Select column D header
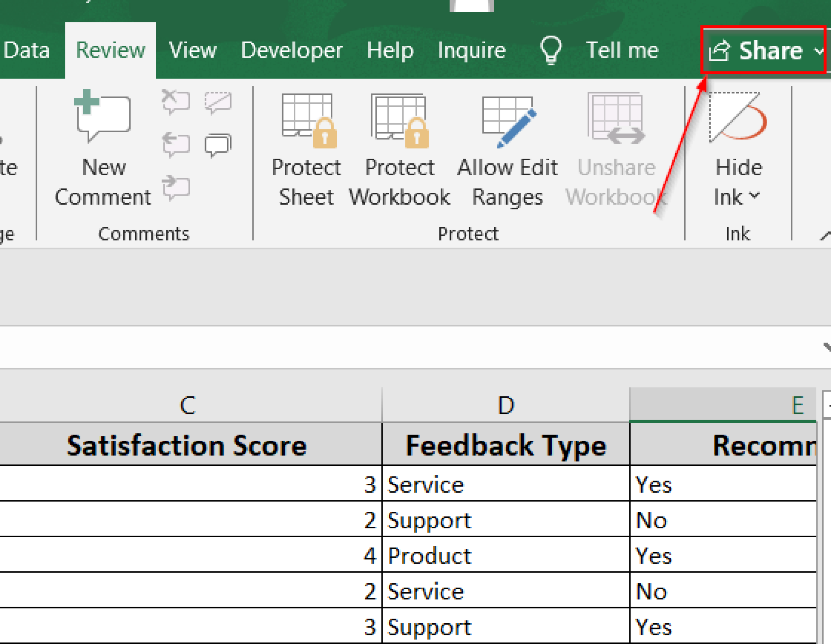The image size is (831, 644). [x=506, y=405]
